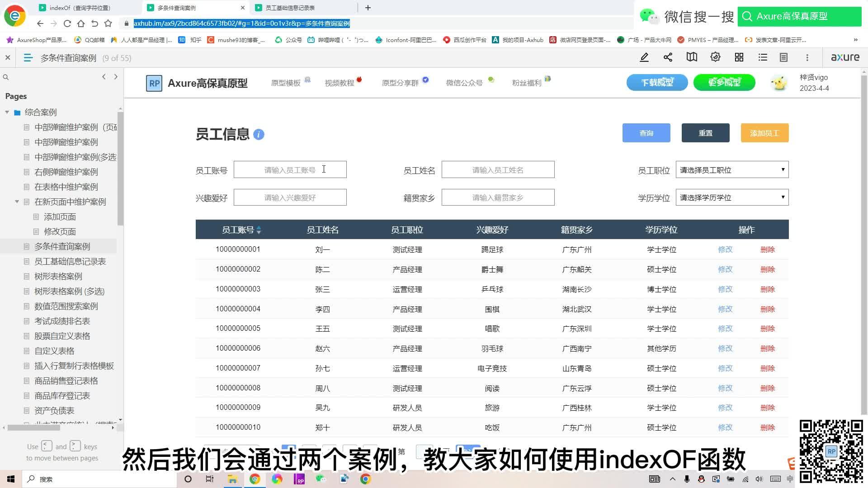Collapse the 在新页面中维护案例 tree node
Image resolution: width=868 pixels, height=488 pixels.
[x=17, y=202]
